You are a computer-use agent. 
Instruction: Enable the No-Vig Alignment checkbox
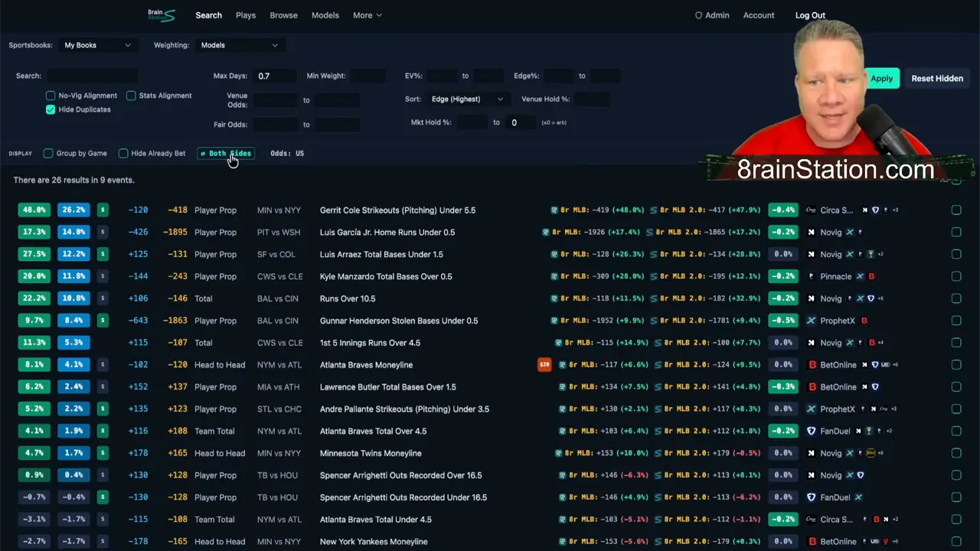[51, 96]
